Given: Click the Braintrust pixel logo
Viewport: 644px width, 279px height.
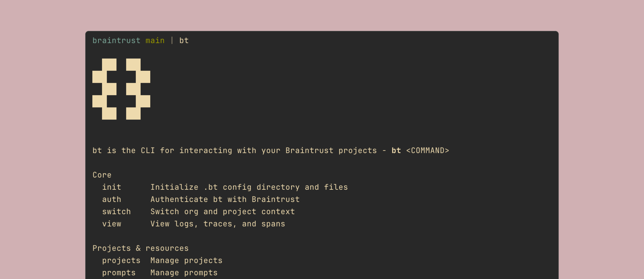Looking at the screenshot, I should coord(121,89).
